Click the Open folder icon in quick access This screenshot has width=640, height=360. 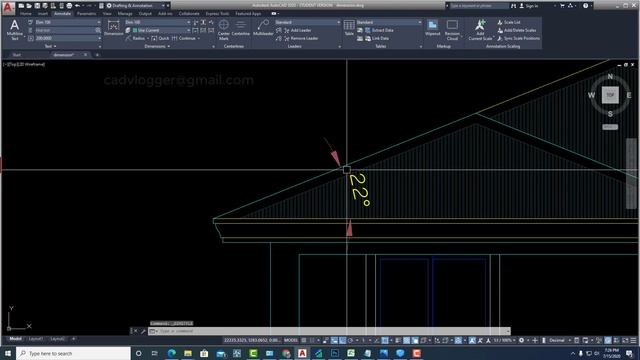click(x=29, y=6)
